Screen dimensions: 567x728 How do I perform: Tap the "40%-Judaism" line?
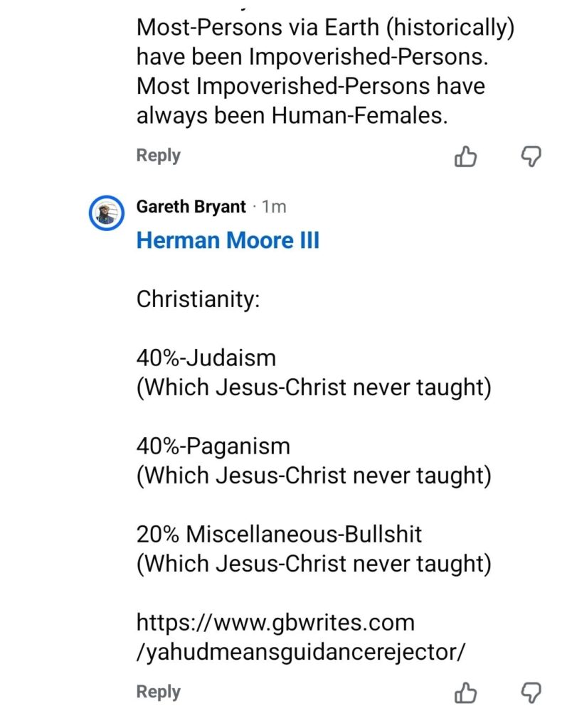point(206,358)
